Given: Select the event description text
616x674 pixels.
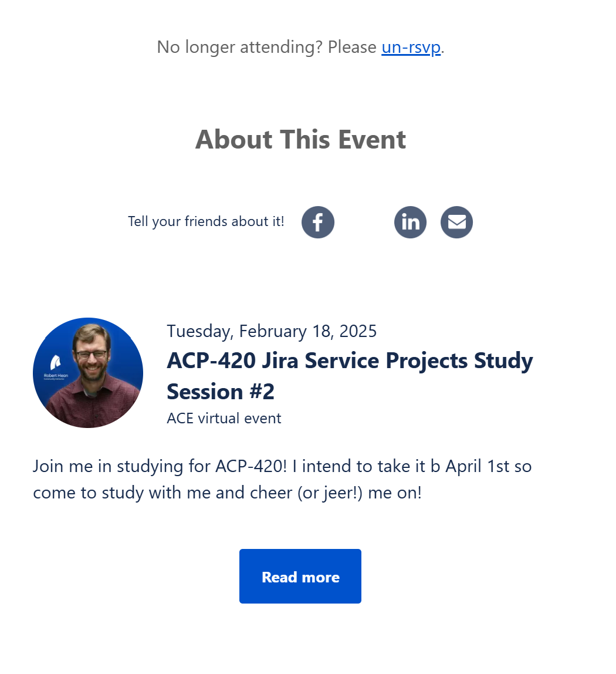Looking at the screenshot, I should 282,478.
